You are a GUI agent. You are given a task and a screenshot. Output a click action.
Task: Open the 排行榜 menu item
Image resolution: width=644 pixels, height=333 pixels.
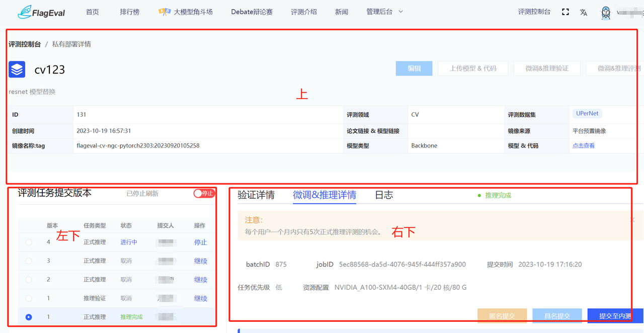130,12
